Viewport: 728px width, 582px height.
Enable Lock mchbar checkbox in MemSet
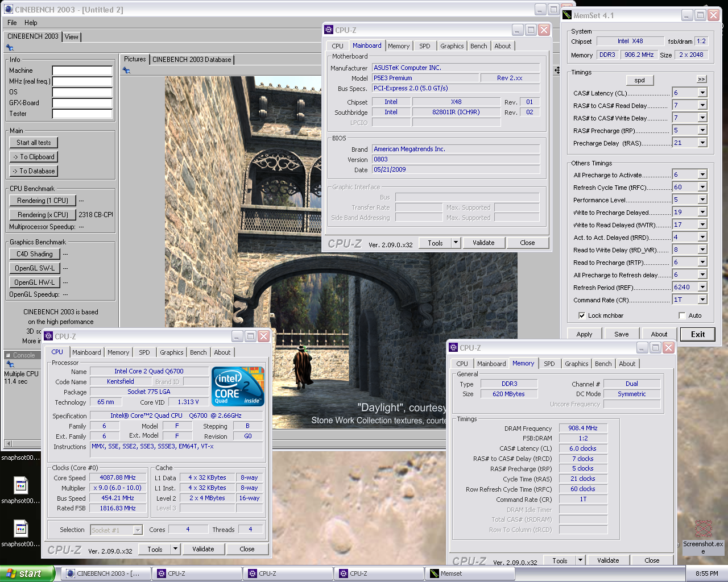(582, 315)
